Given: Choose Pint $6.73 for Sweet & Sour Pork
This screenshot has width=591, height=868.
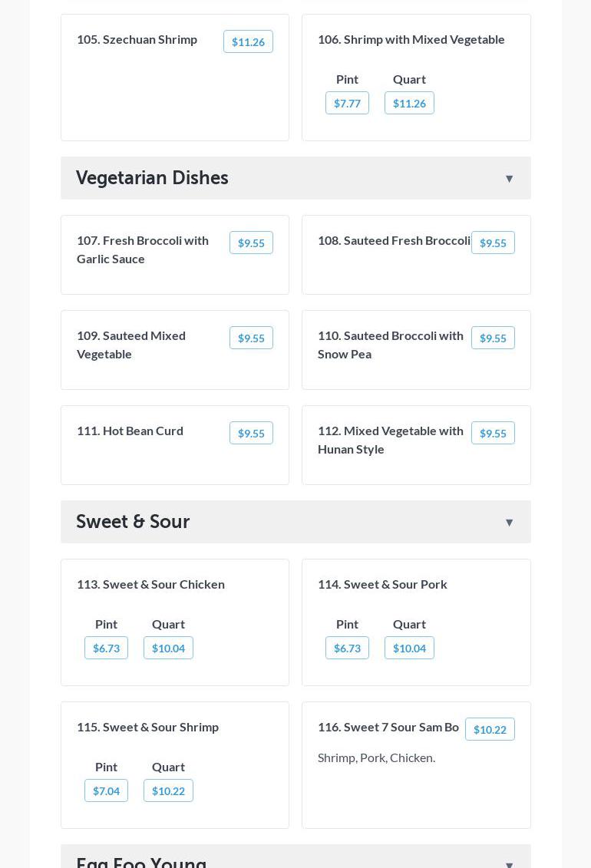Looking at the screenshot, I should click(x=347, y=649).
